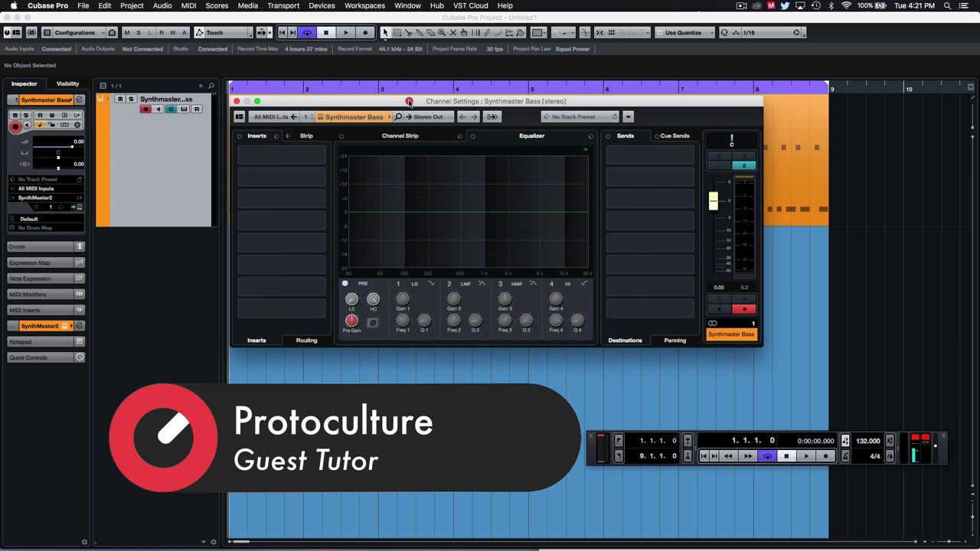Open macOS Spotlight search
This screenshot has height=551, width=980.
[x=947, y=5]
